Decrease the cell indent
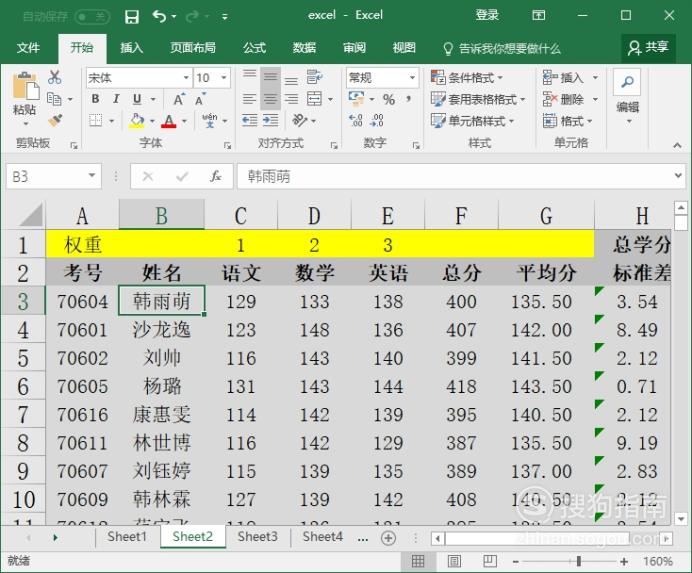This screenshot has width=692, height=573. coord(250,121)
